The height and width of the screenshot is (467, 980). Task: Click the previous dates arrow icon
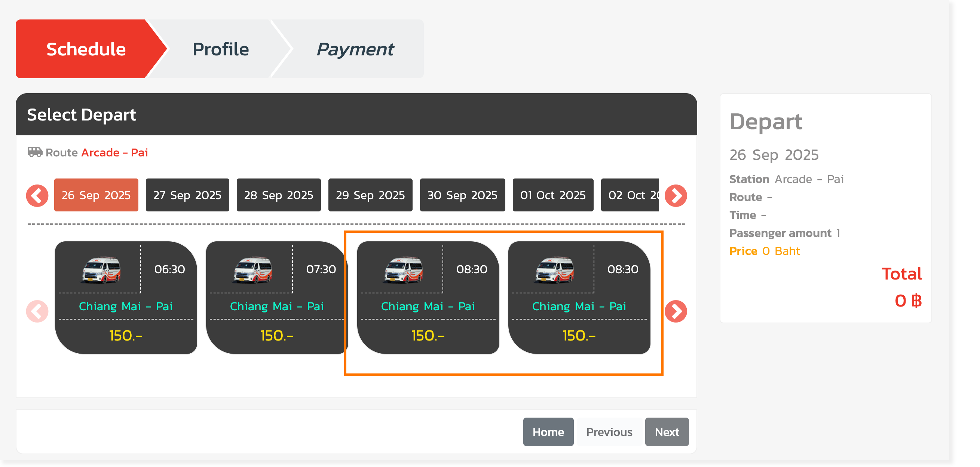(x=37, y=196)
